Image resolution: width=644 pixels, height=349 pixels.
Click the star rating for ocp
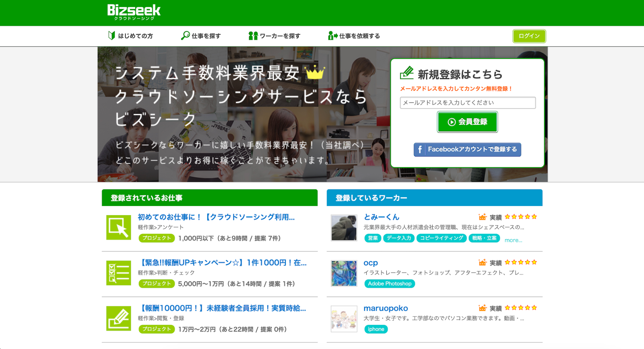[x=521, y=262]
